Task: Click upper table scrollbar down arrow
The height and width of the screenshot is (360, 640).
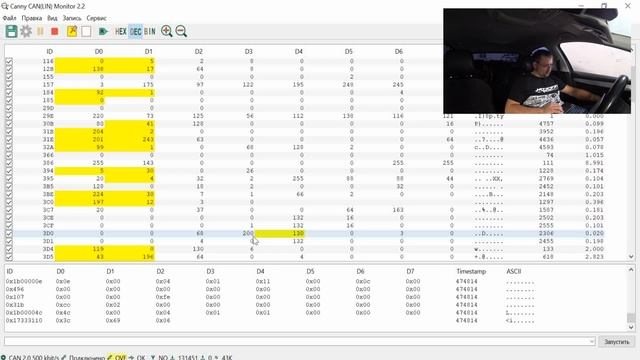Action: pyautogui.click(x=631, y=257)
